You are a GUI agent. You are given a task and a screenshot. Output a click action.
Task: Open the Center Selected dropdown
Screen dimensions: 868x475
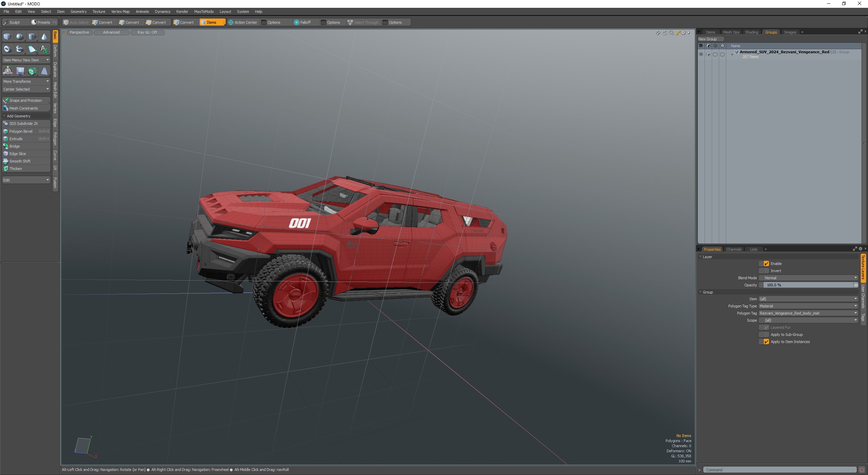26,89
